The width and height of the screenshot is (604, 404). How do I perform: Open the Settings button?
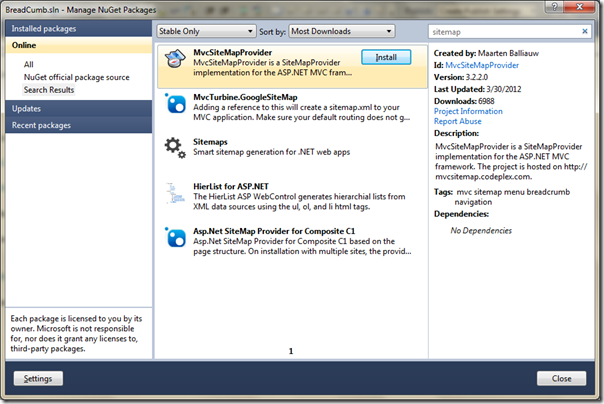(x=38, y=379)
